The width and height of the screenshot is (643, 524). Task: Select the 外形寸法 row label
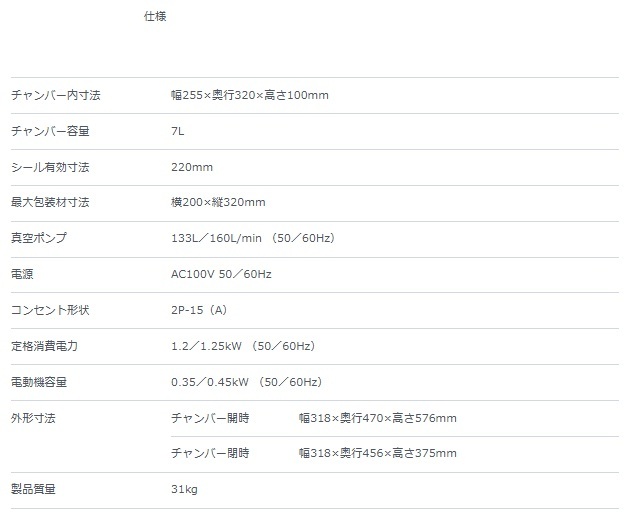point(33,418)
